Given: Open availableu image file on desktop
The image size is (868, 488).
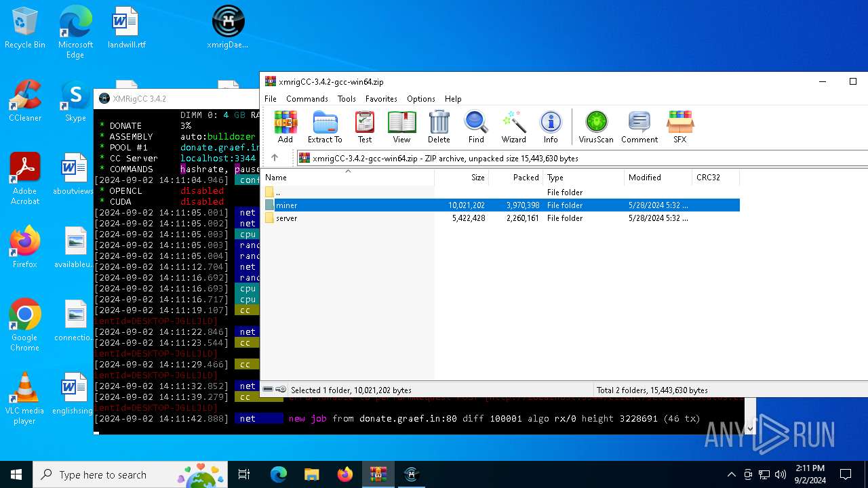Looking at the screenshot, I should [74, 248].
